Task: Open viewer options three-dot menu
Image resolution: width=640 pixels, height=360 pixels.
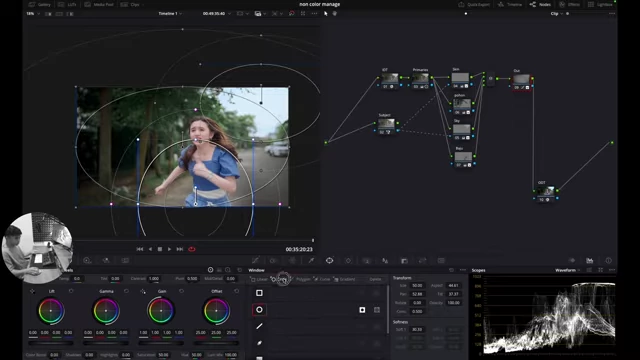Action: (x=314, y=13)
